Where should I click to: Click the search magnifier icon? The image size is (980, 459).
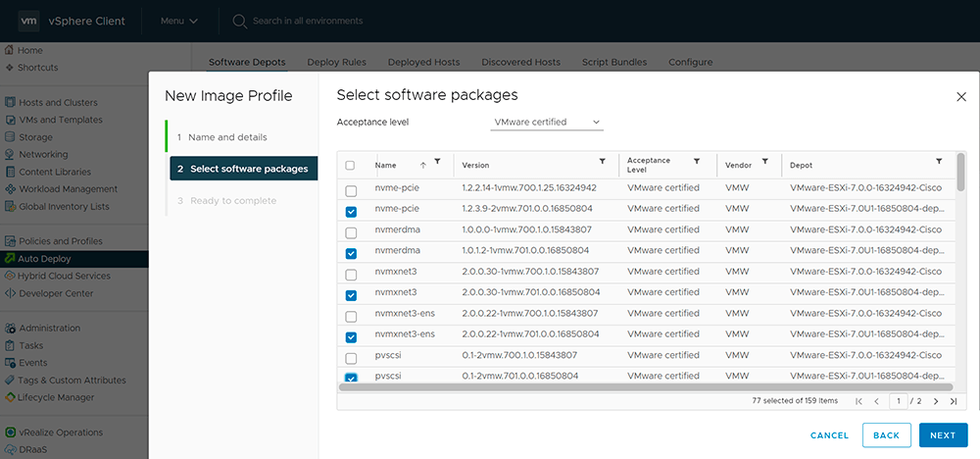tap(239, 22)
